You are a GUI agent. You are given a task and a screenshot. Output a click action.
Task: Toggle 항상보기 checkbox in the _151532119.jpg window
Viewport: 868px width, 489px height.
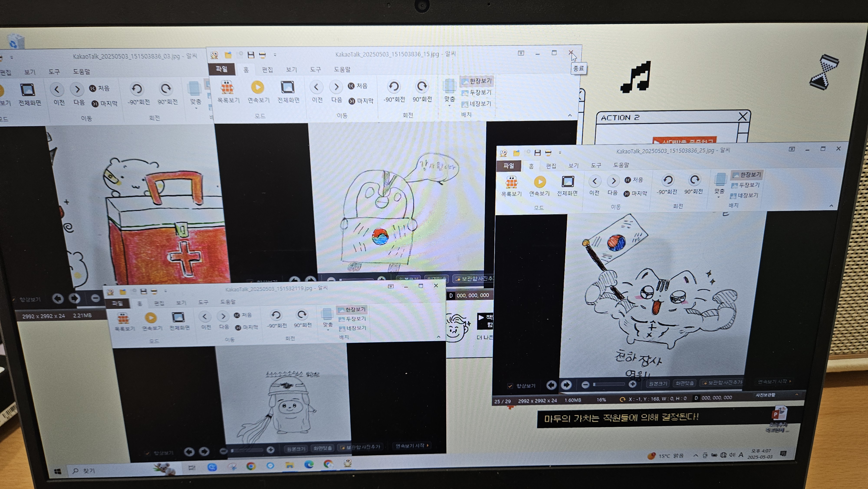pos(148,453)
